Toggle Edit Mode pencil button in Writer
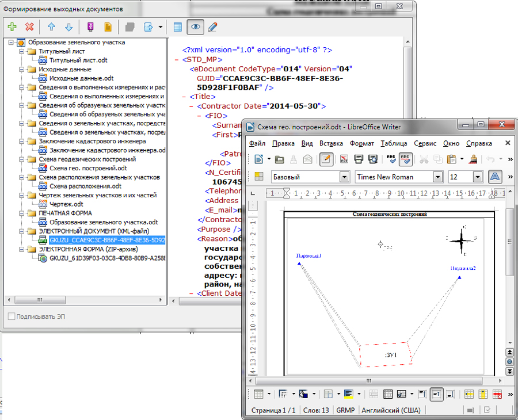Viewport: 518px width, 420px height. click(x=326, y=159)
